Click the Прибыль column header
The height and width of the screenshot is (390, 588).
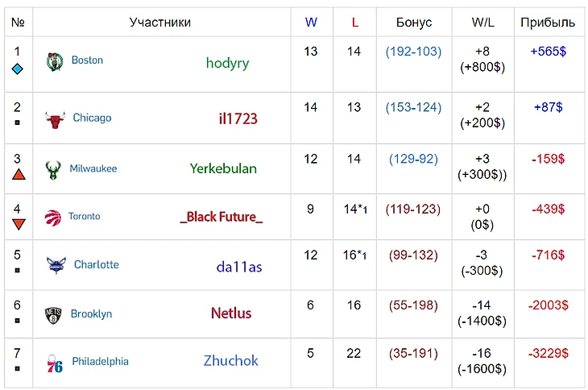(x=548, y=23)
